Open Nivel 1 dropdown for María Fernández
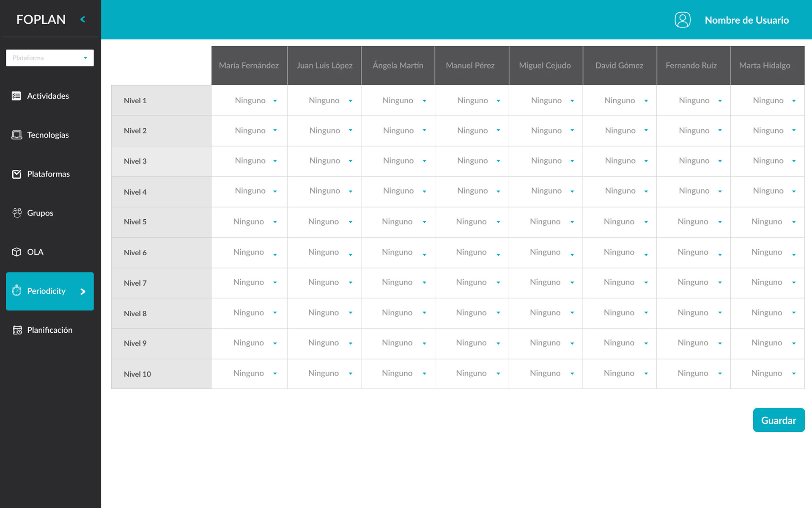 click(255, 101)
